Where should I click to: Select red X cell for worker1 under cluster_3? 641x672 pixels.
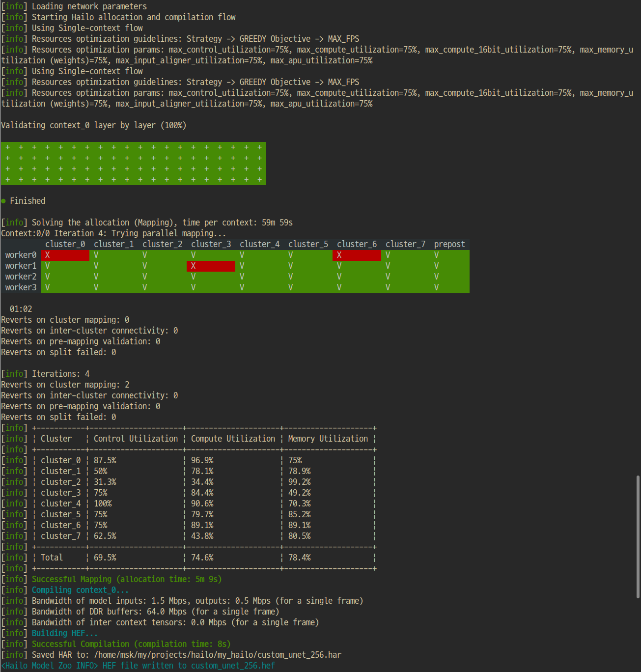pos(211,266)
